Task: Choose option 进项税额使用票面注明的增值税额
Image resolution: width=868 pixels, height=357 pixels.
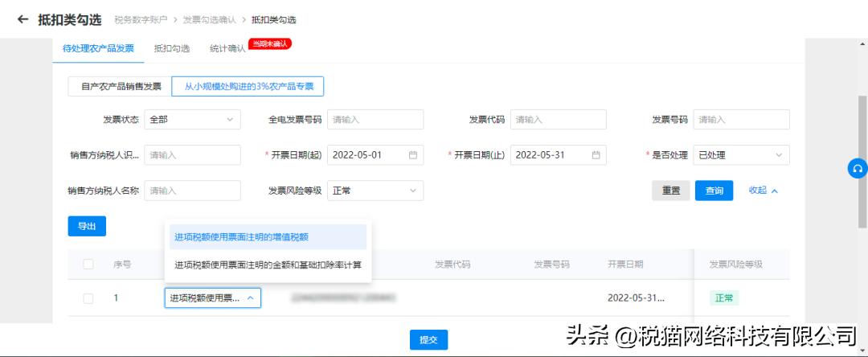Action: click(268, 237)
